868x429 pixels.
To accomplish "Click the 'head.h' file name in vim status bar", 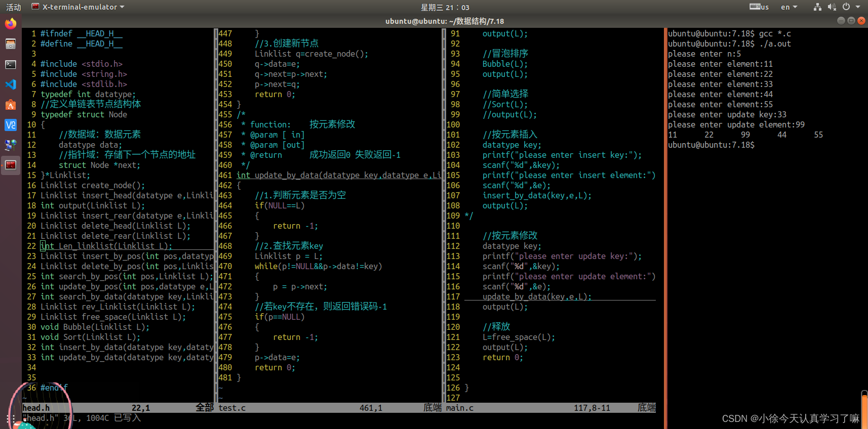I will (36, 408).
